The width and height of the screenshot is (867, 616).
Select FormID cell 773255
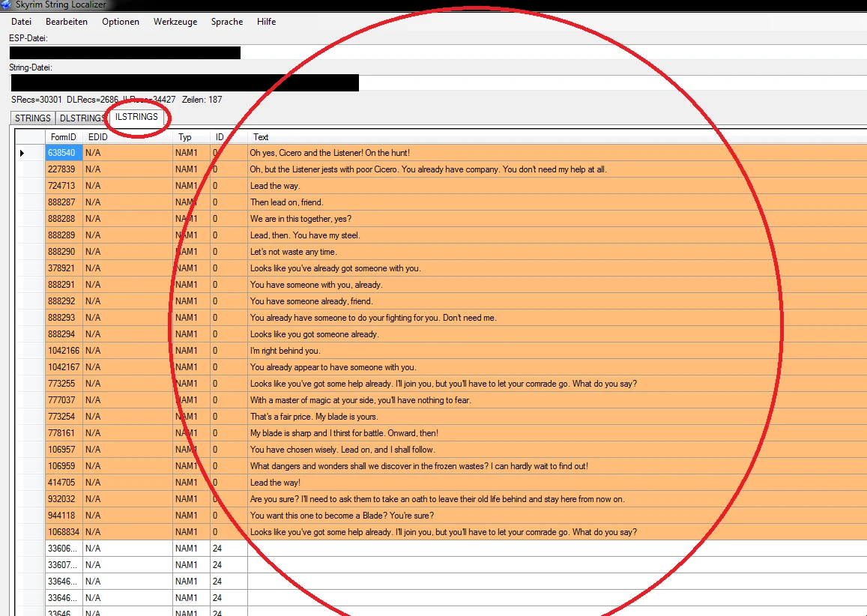pos(64,384)
